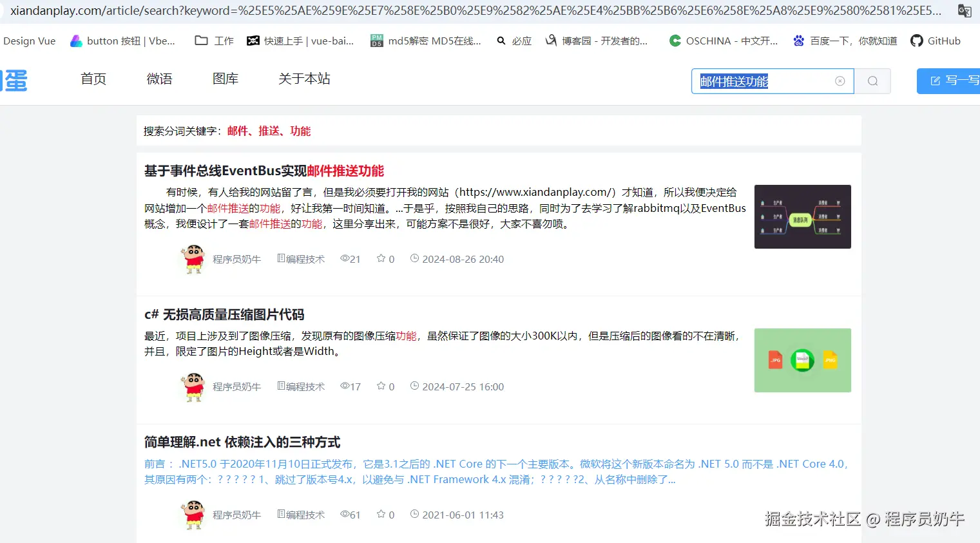The image size is (980, 543).
Task: Click the search input with 邮件推送功能
Action: tap(773, 81)
